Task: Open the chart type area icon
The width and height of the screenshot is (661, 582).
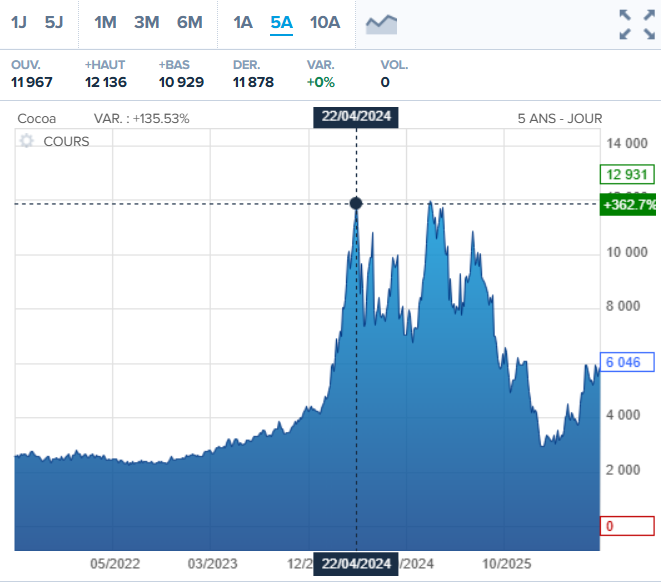Action: tap(382, 24)
